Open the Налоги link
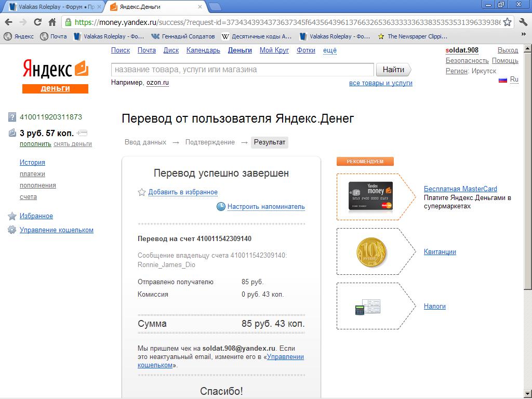Viewport: 532px width, 399px height. (435, 307)
